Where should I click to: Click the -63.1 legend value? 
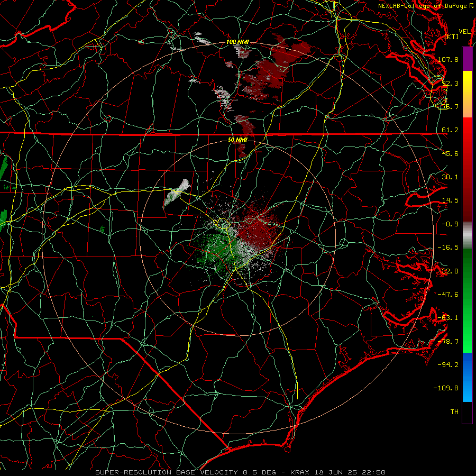click(x=448, y=318)
